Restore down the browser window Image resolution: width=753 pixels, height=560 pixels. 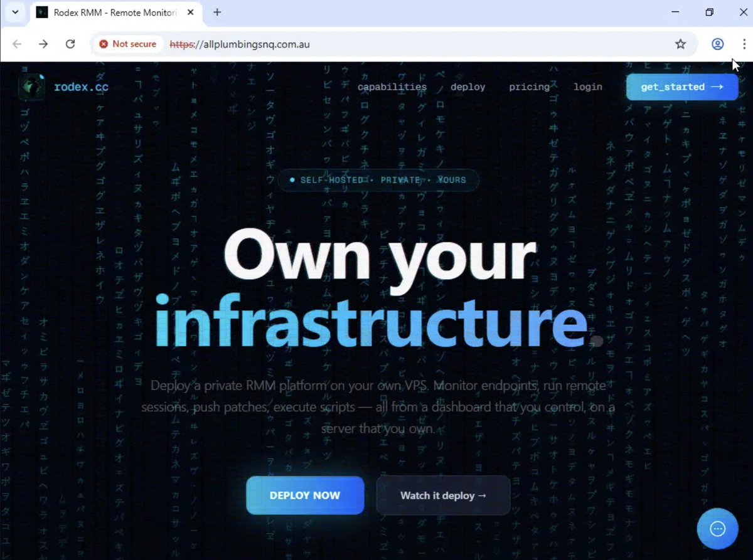click(709, 12)
